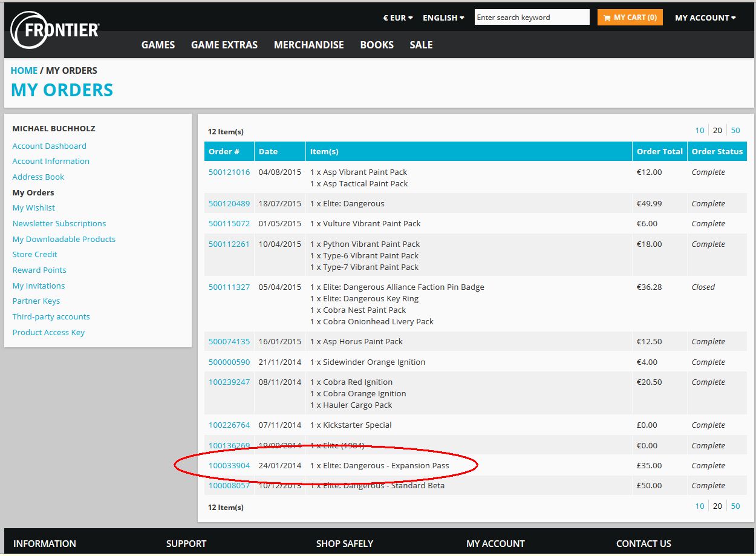Image resolution: width=756 pixels, height=556 pixels.
Task: Click the Shop Safely footer heading
Action: click(345, 543)
